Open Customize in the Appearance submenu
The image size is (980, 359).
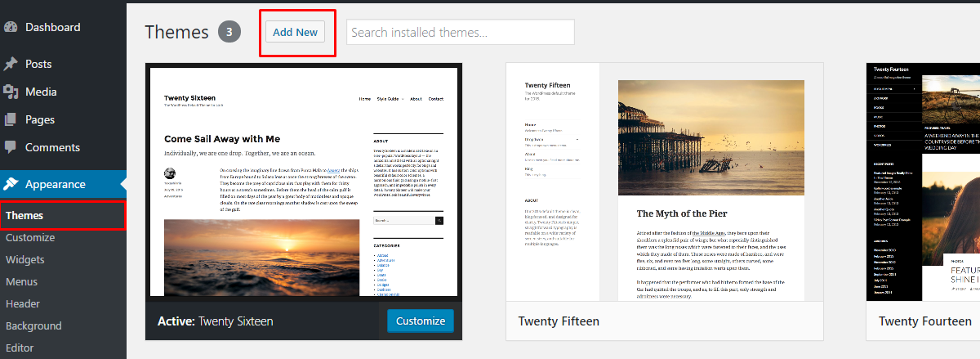[30, 238]
